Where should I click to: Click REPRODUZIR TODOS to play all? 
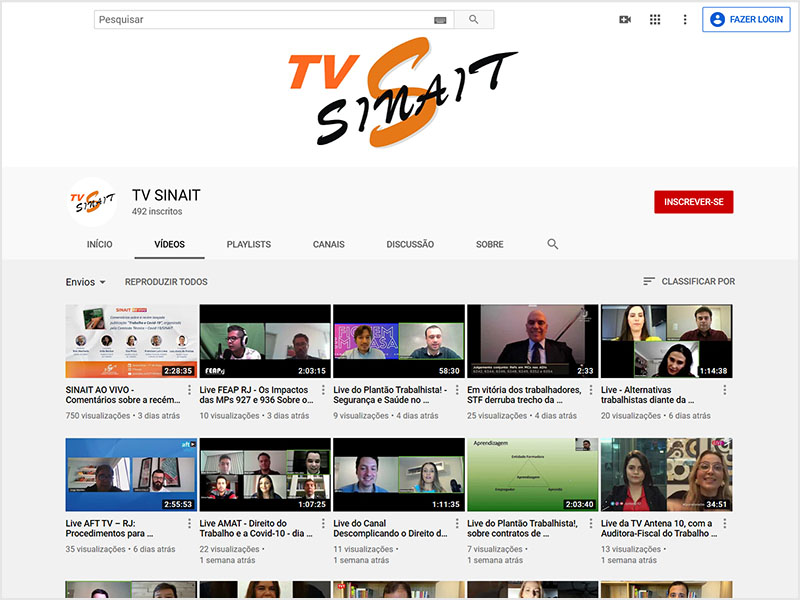(166, 282)
